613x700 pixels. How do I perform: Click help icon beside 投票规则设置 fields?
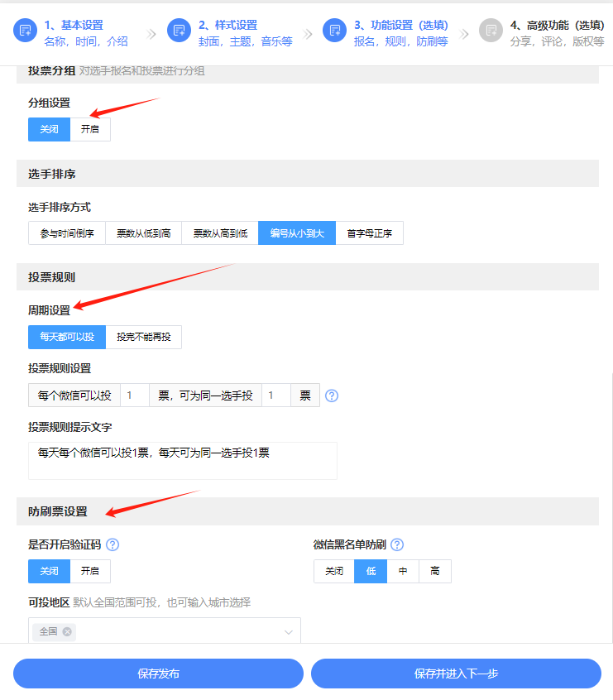pyautogui.click(x=332, y=396)
